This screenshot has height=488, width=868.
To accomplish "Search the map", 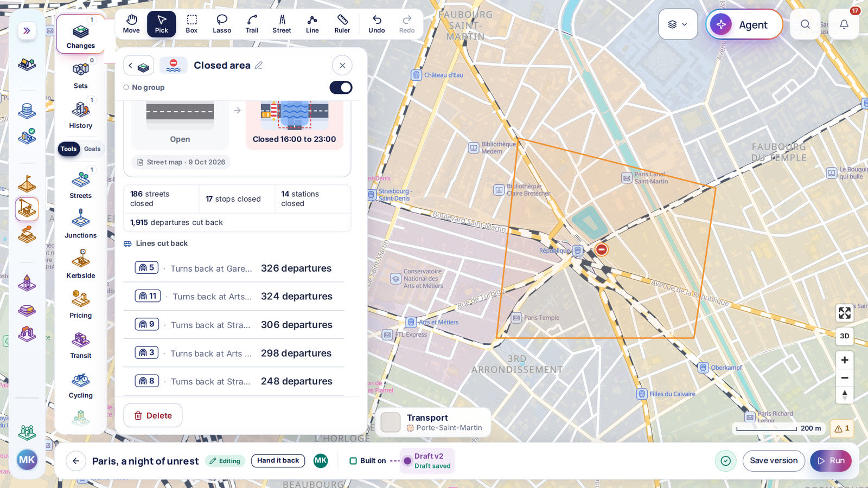I will tap(806, 24).
